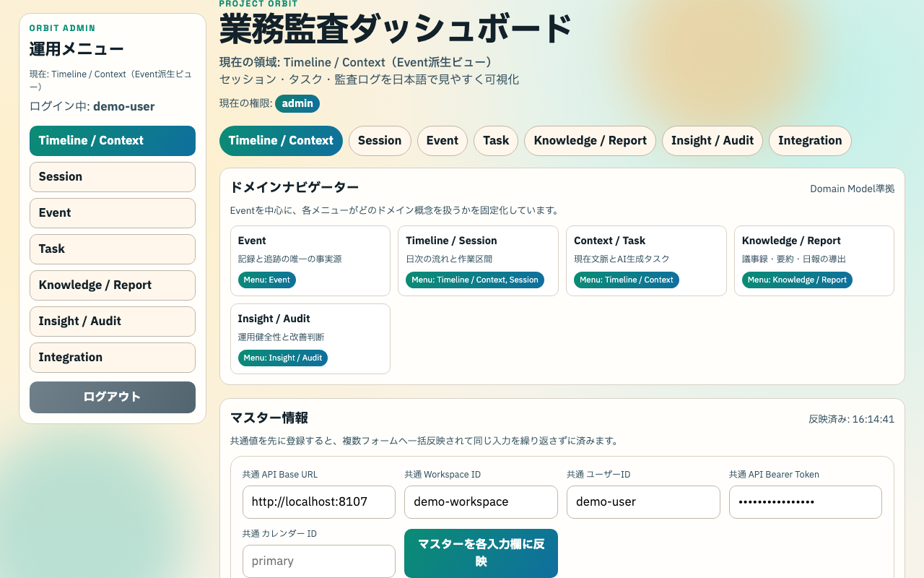Click the 共通 API Base URL field

[x=319, y=502]
